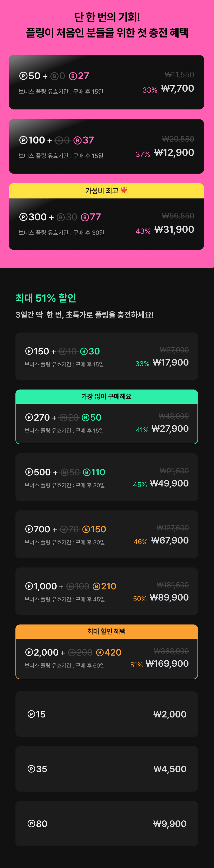This screenshot has height=868, width=214.
Task: Select the 50 Pling first-charge offer for ₩7,700
Action: click(x=106, y=82)
